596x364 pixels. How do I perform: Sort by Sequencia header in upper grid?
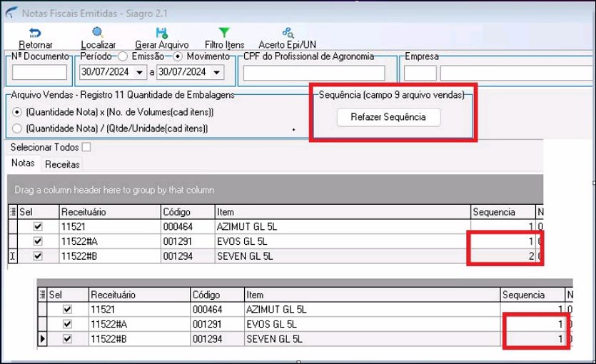503,212
